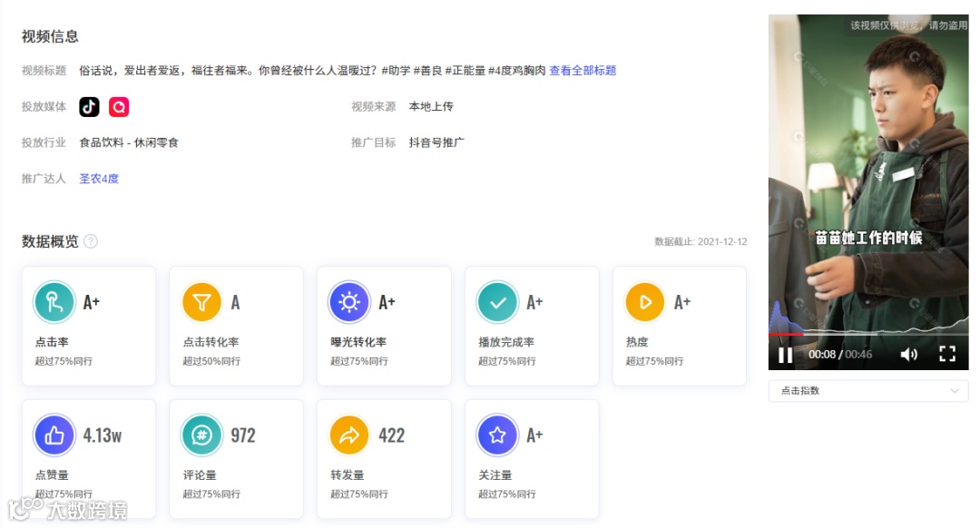Open the 点击指数 dropdown

[x=867, y=391]
